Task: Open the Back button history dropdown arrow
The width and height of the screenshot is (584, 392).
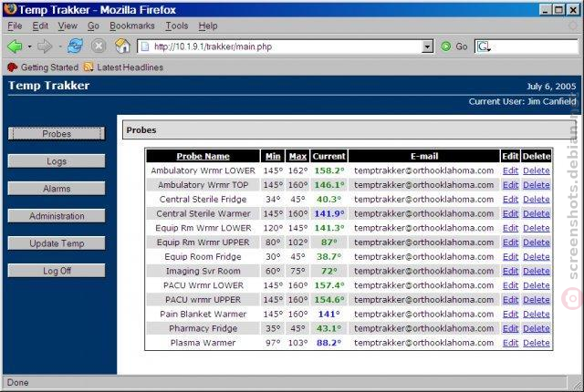Action: [x=29, y=46]
